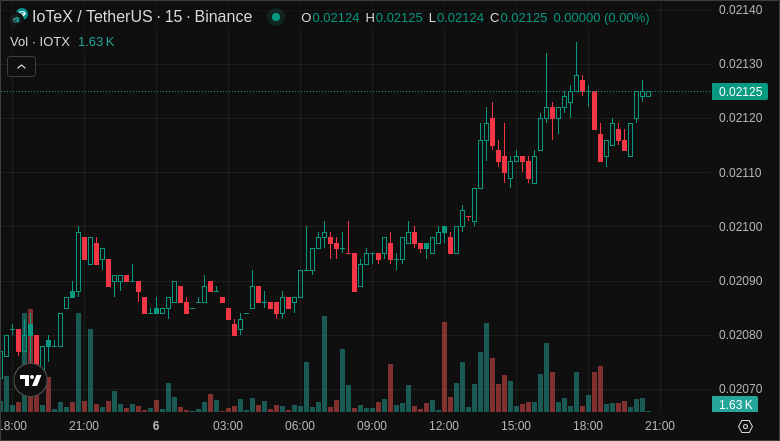Click the high value H0.02125
Screen dimensions: 780x441
coord(394,18)
